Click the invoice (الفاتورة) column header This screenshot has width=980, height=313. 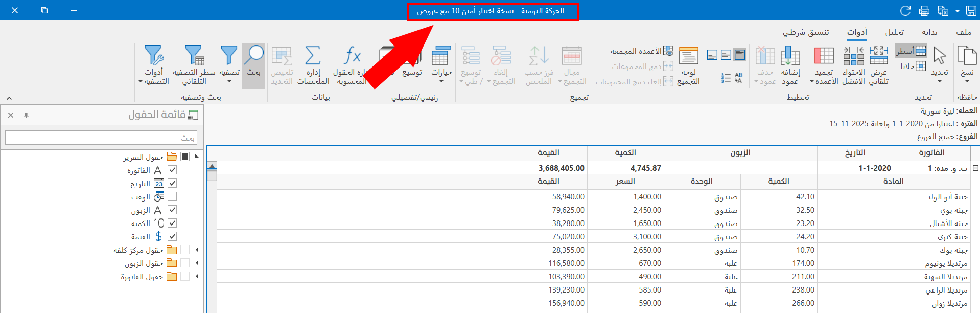coord(932,153)
